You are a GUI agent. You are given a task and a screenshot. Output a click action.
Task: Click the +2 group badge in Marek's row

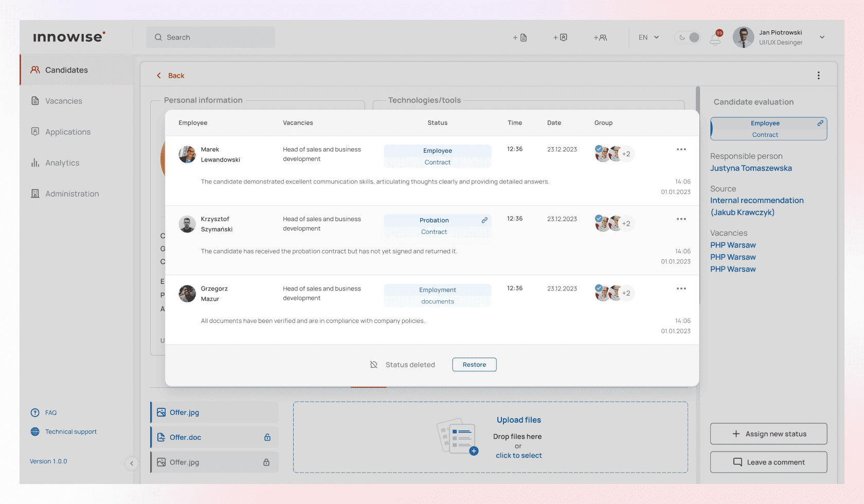coord(626,154)
